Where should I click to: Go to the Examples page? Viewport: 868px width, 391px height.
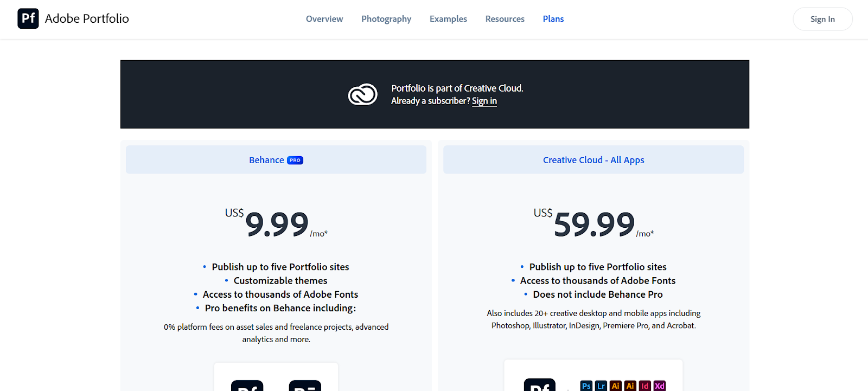coord(448,19)
